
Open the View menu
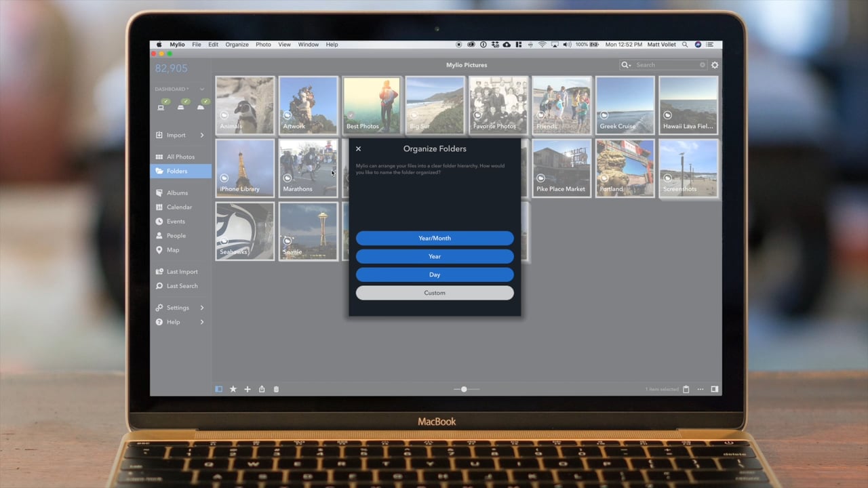(x=284, y=45)
